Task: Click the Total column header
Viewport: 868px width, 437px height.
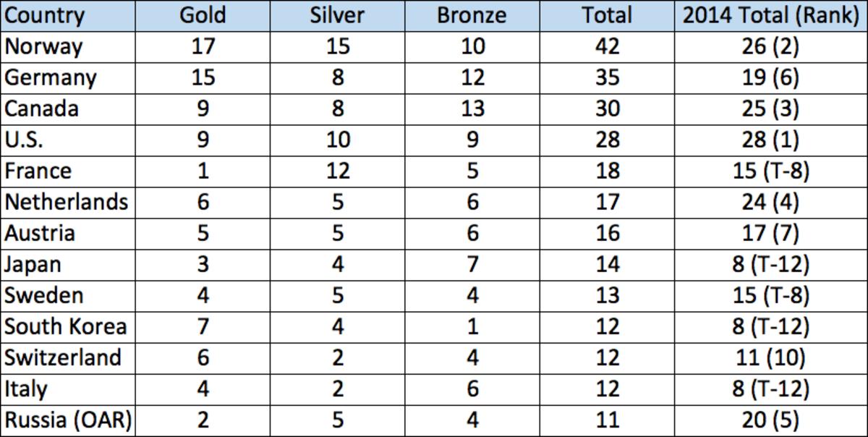Action: [x=608, y=15]
